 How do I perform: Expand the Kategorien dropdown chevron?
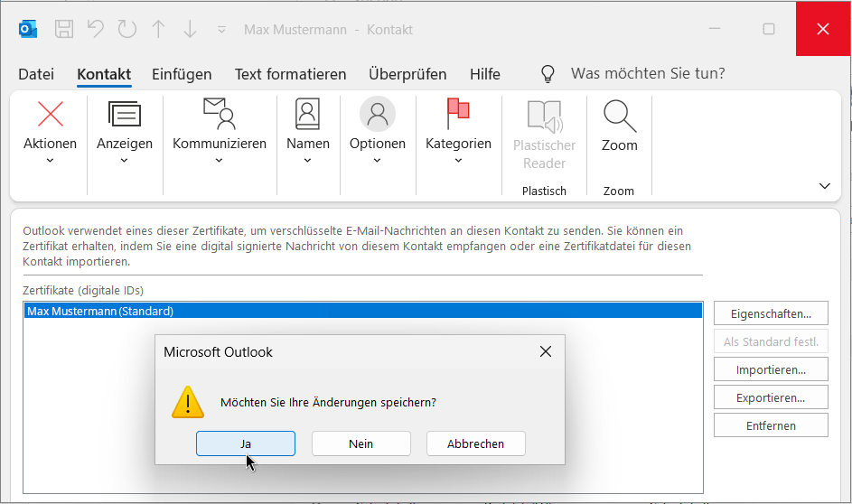tap(458, 161)
